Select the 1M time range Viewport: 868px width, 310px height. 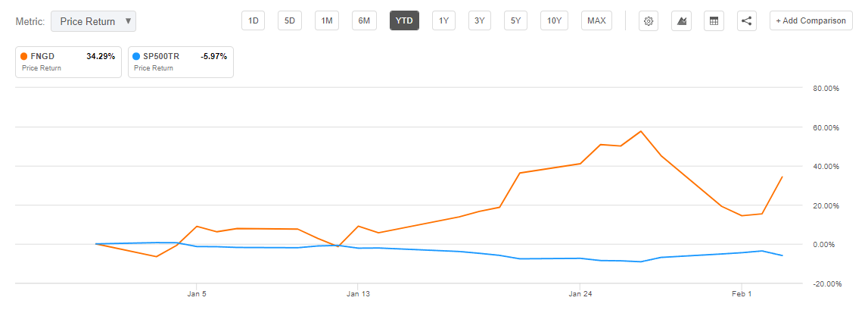327,21
